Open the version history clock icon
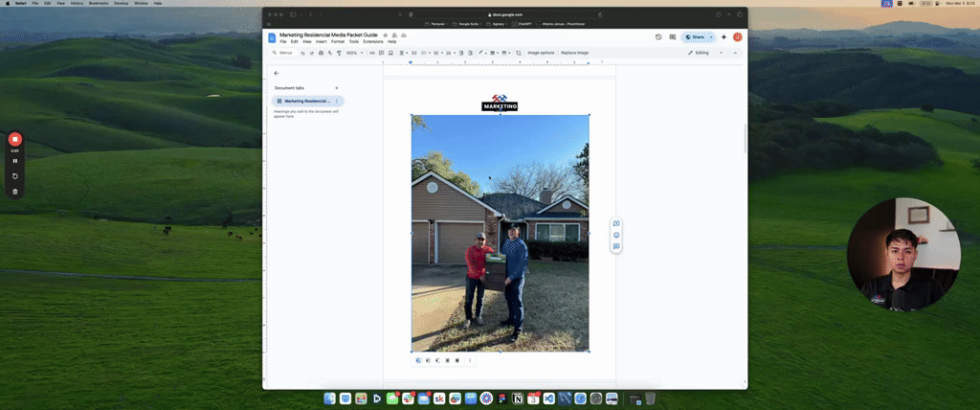Image resolution: width=980 pixels, height=410 pixels. pos(658,37)
